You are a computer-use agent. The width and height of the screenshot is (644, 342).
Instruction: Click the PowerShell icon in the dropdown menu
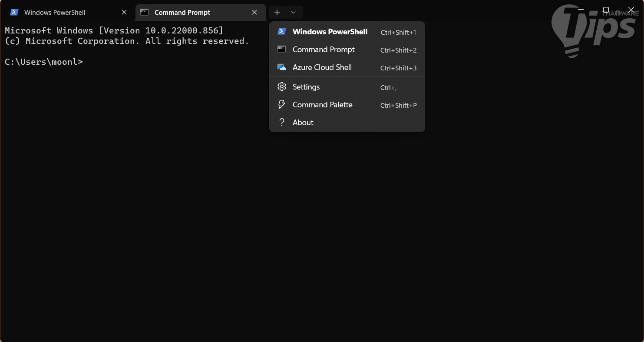[282, 32]
